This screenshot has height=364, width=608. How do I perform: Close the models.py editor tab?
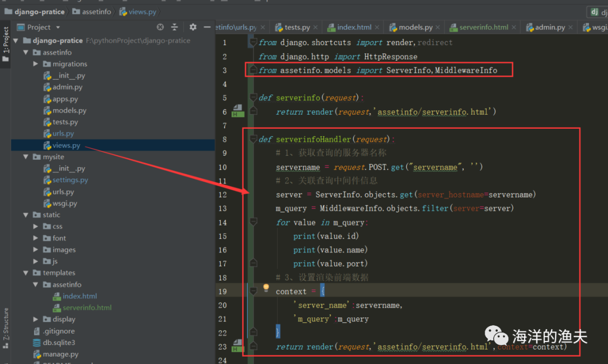click(439, 27)
